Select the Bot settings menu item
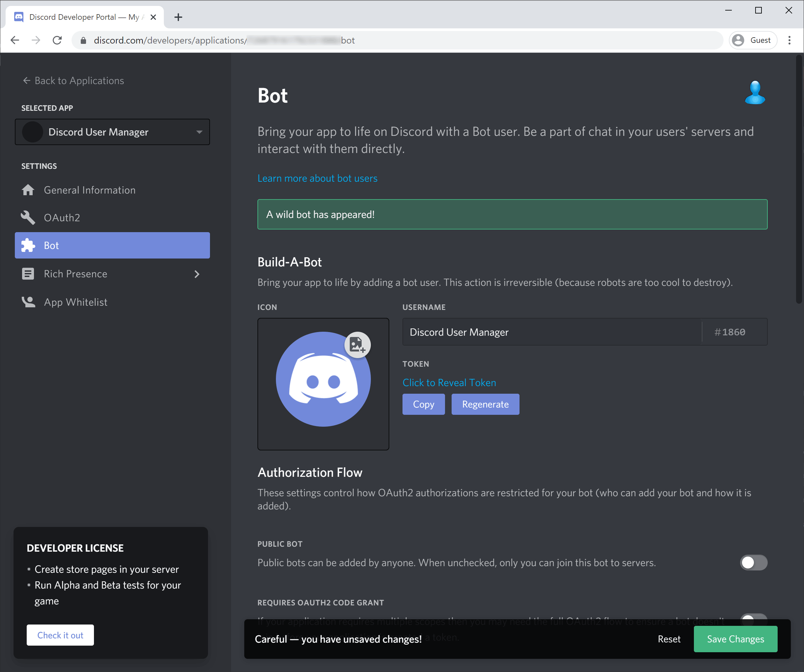The image size is (804, 672). pyautogui.click(x=112, y=245)
